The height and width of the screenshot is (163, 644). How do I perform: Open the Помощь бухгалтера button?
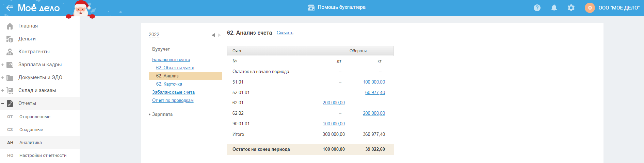click(337, 7)
